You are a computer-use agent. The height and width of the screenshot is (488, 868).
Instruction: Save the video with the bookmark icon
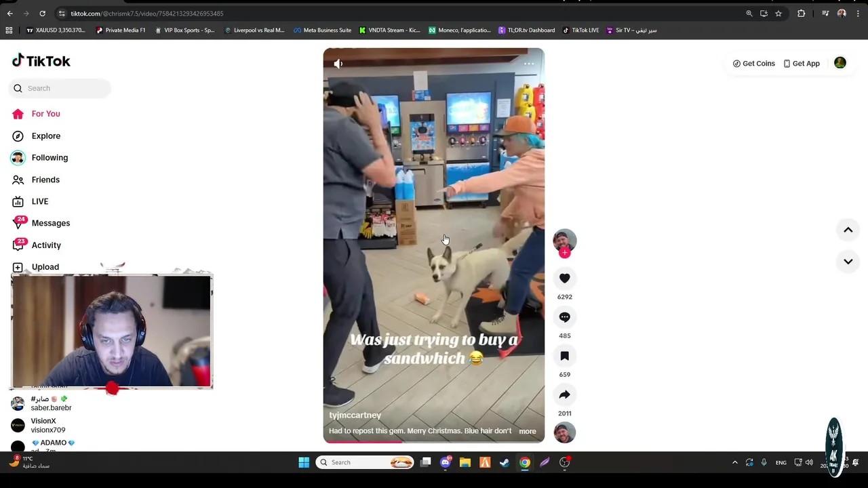click(x=564, y=356)
